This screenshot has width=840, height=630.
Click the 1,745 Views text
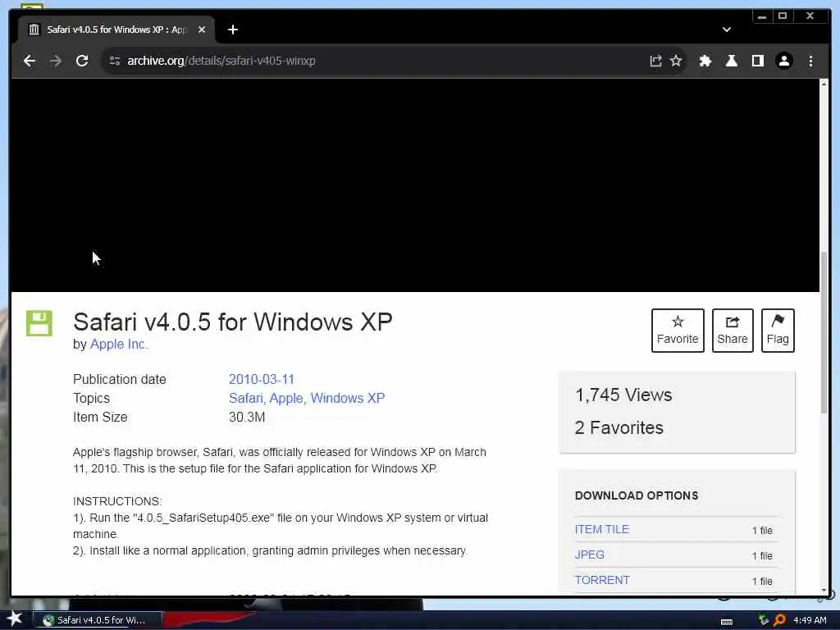pyautogui.click(x=623, y=395)
